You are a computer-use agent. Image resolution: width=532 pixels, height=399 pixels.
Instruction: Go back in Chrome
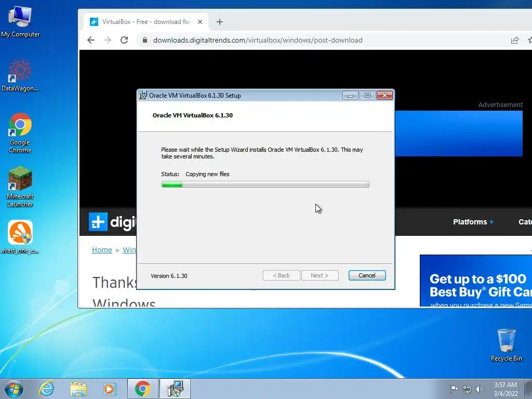tap(91, 40)
